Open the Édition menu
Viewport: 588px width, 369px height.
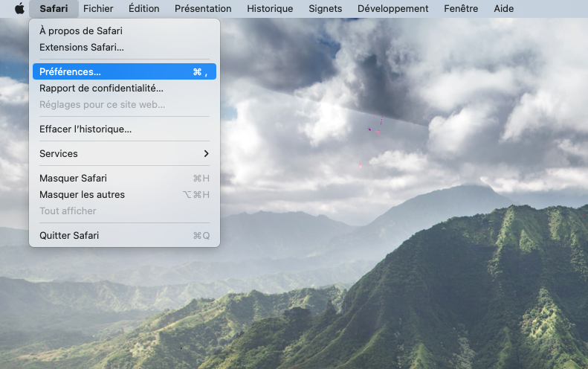143,8
